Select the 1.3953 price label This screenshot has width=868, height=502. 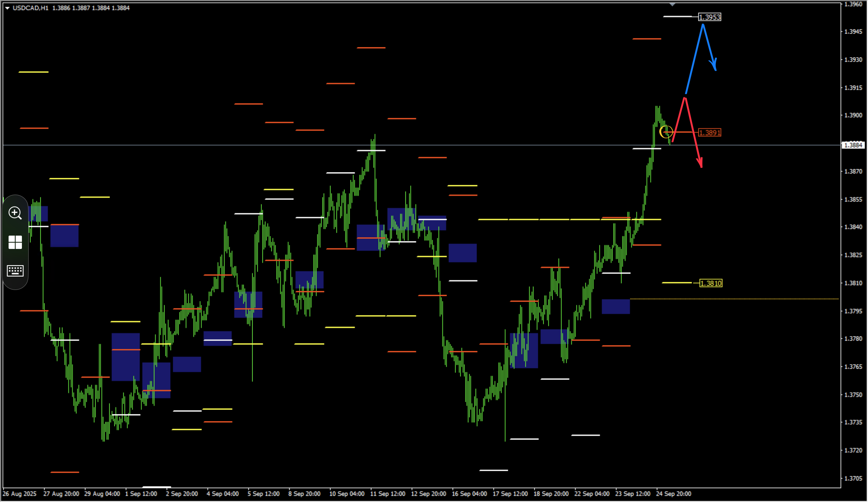point(710,17)
